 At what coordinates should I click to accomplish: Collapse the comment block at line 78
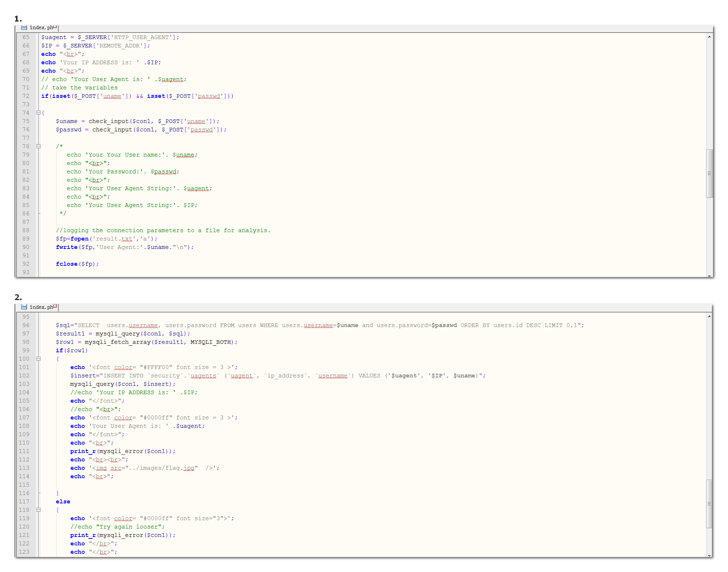tap(38, 146)
